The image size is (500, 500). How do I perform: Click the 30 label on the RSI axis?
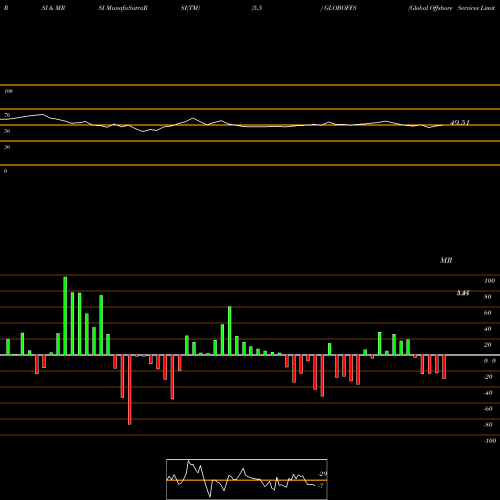[x=7, y=147]
